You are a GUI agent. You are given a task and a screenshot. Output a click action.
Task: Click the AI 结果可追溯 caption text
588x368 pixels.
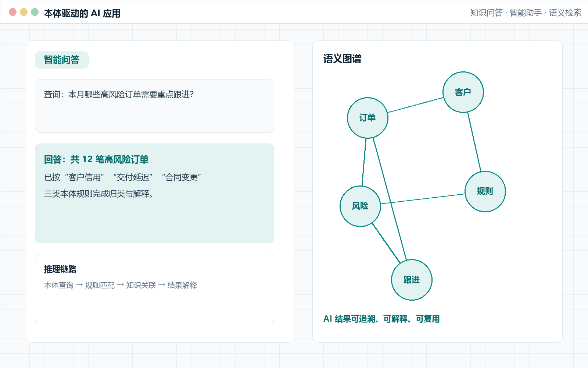coord(381,319)
